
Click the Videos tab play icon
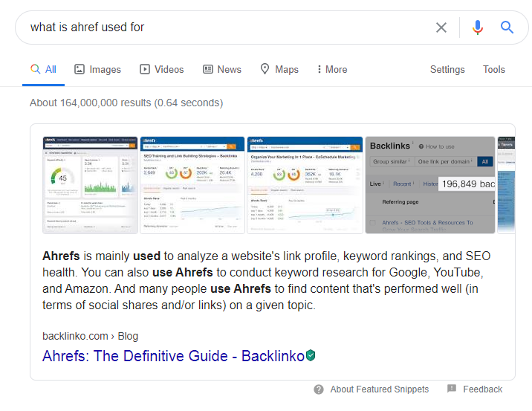145,69
